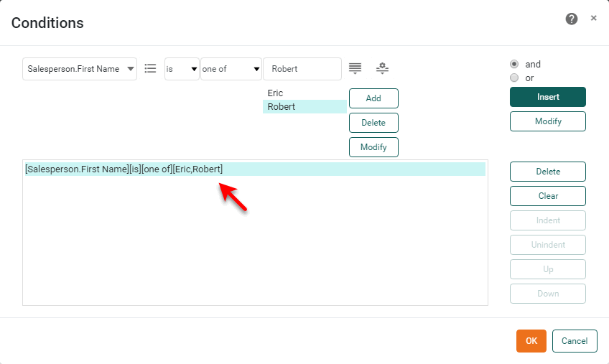Open the 'one of' comparison dropdown
This screenshot has height=364, width=609.
(231, 69)
